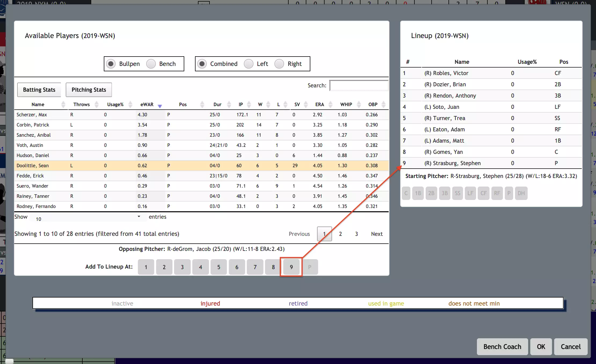Switch to Pitching Stats tab
596x364 pixels.
pyautogui.click(x=89, y=90)
